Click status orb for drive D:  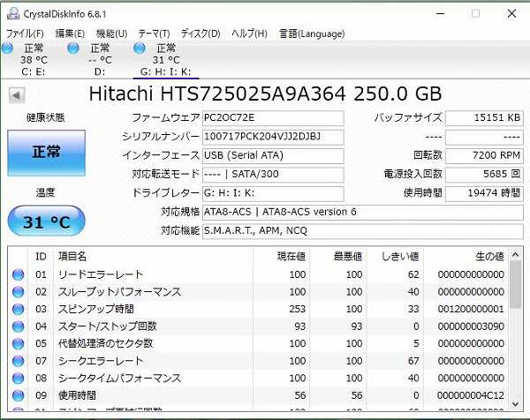point(73,49)
